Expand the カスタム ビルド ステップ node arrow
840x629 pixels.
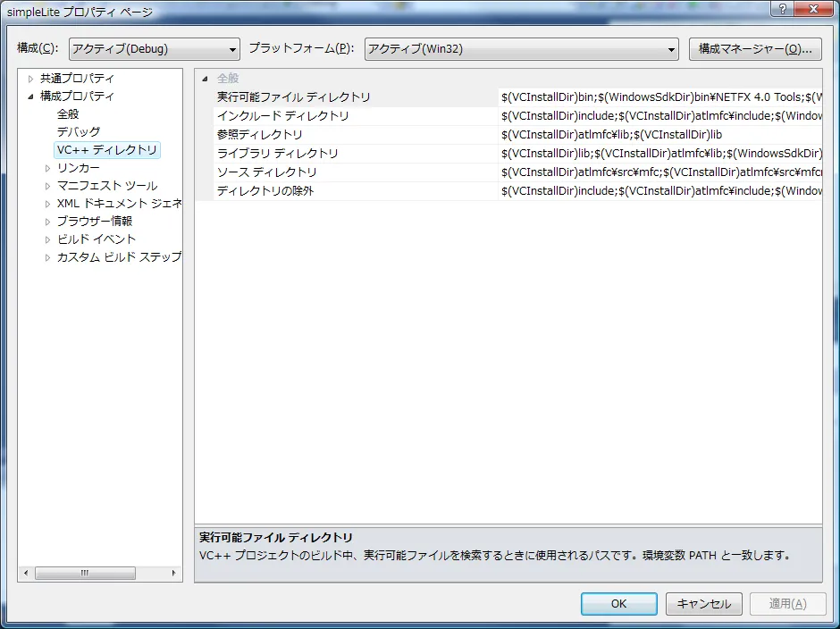(47, 257)
